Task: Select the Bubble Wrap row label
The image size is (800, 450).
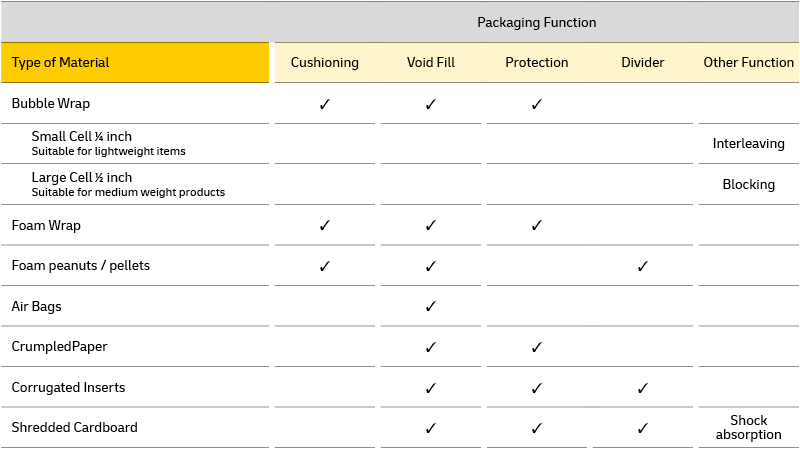Action: coord(51,104)
